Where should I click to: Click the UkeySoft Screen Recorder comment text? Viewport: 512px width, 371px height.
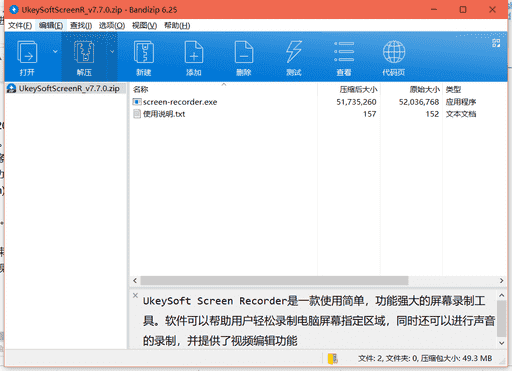pyautogui.click(x=319, y=321)
